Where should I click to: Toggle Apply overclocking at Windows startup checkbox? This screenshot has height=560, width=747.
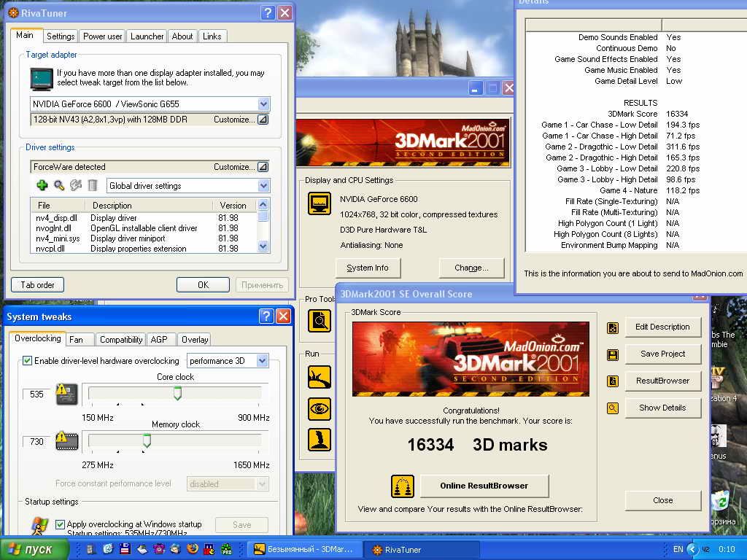pyautogui.click(x=60, y=524)
